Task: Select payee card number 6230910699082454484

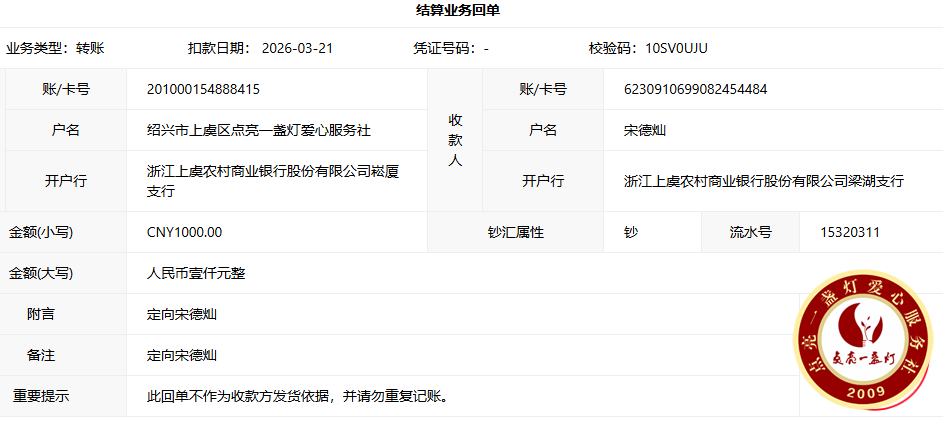Action: [696, 90]
